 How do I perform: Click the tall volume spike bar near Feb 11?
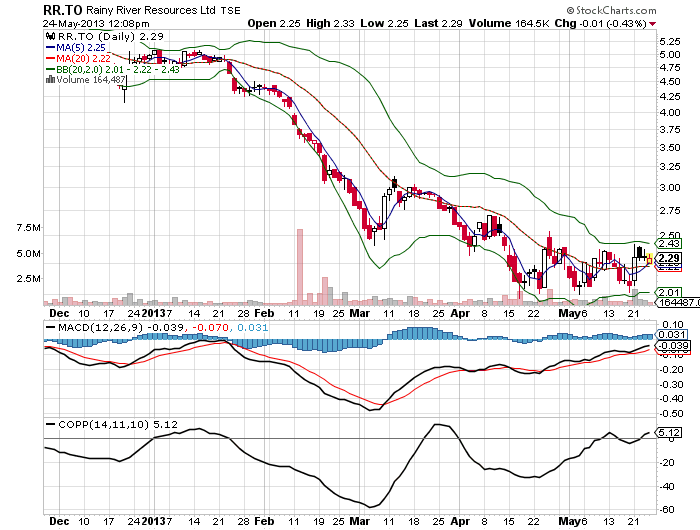click(300, 267)
